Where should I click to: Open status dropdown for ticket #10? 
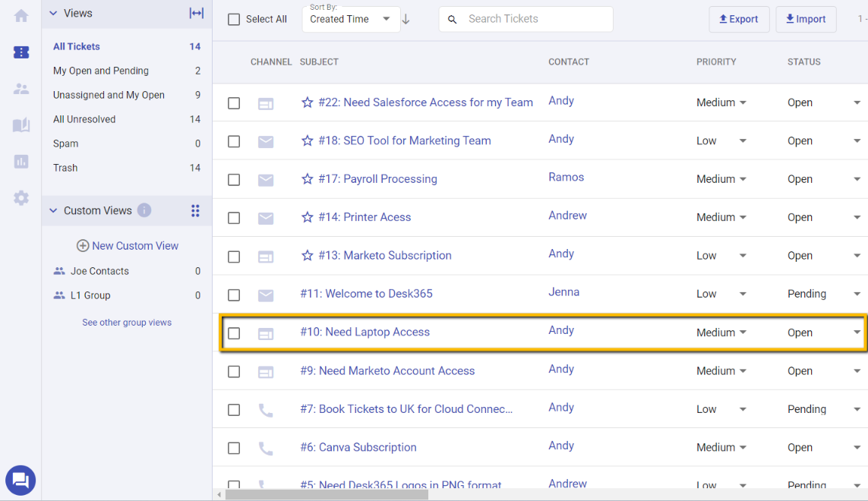click(x=857, y=332)
